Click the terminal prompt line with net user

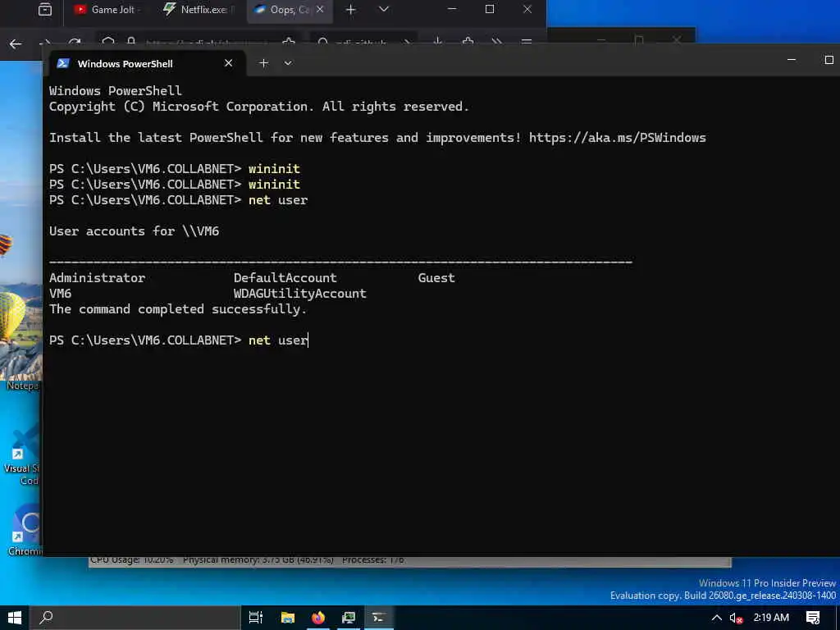coord(179,340)
